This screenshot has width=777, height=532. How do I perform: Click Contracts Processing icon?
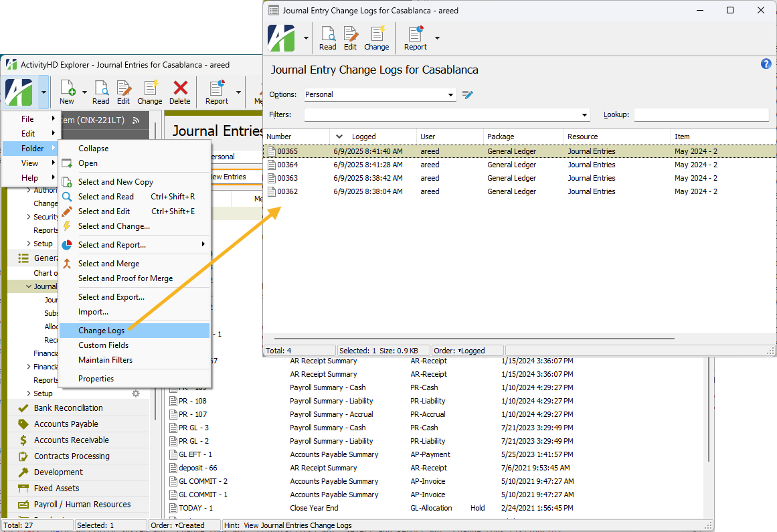coord(23,456)
